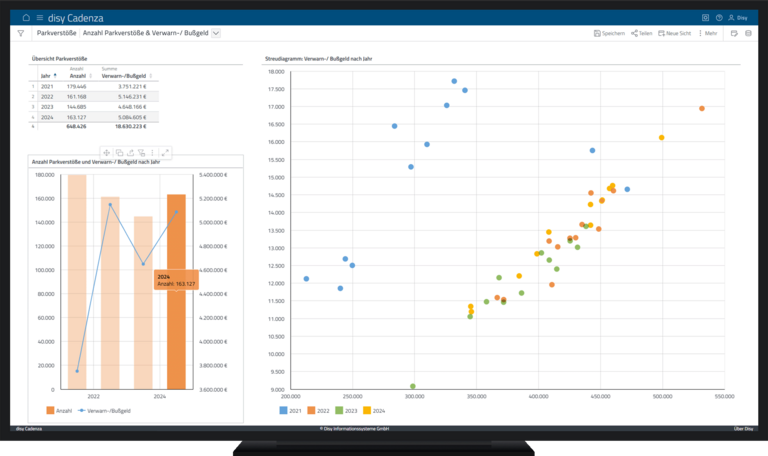This screenshot has height=456, width=768.
Task: Toggle 2024 series in scatter legend
Action: (374, 410)
